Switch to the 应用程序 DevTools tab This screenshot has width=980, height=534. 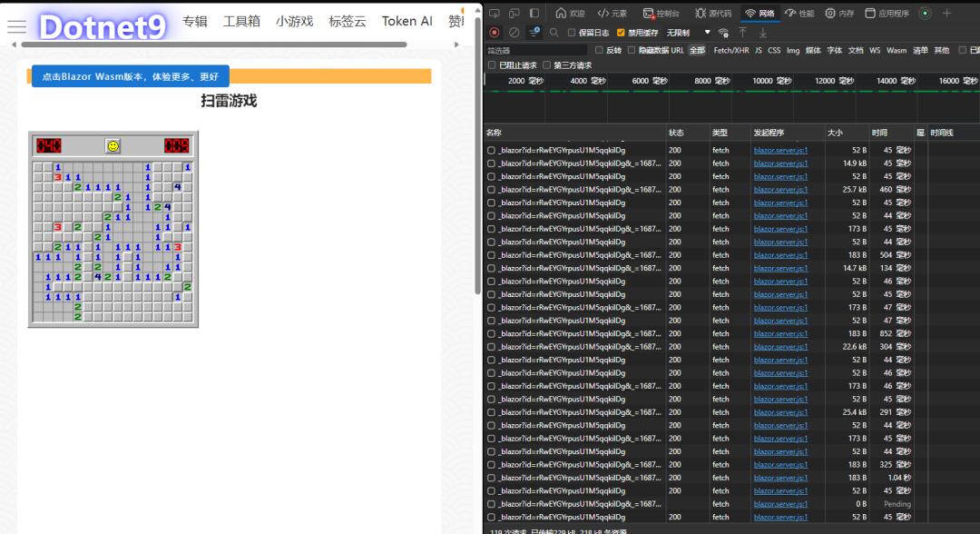point(887,13)
